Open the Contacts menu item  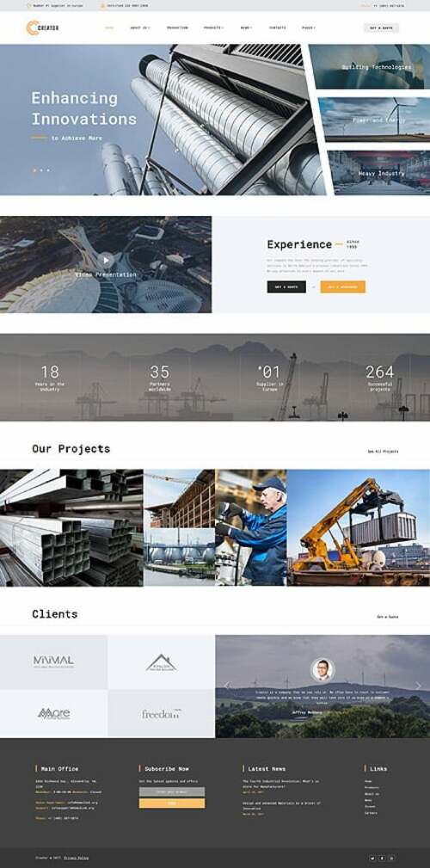coord(277,28)
